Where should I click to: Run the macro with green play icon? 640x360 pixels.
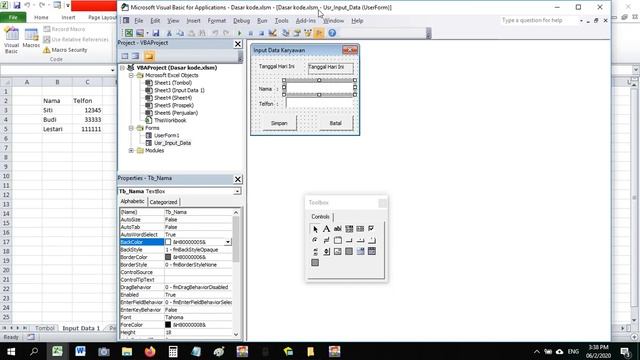240,33
